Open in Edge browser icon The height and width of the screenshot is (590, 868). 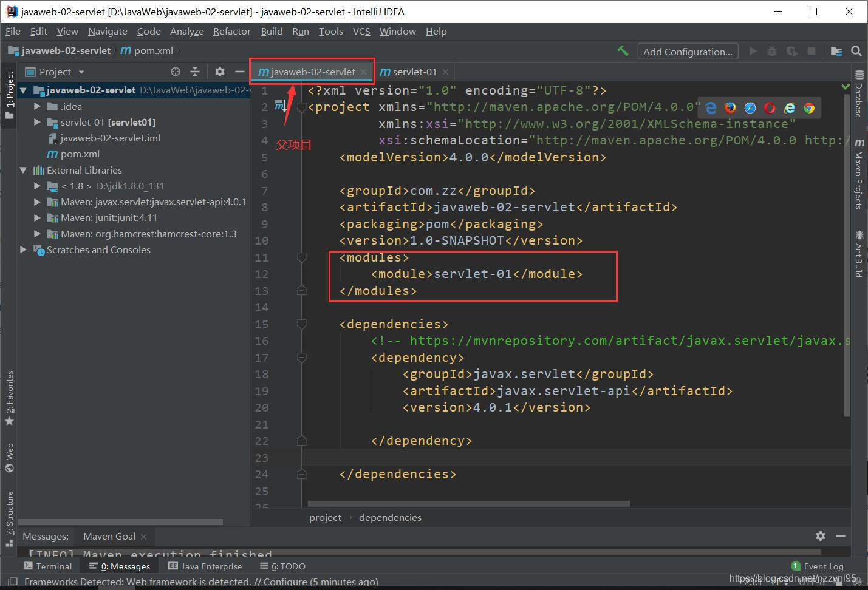click(x=711, y=108)
